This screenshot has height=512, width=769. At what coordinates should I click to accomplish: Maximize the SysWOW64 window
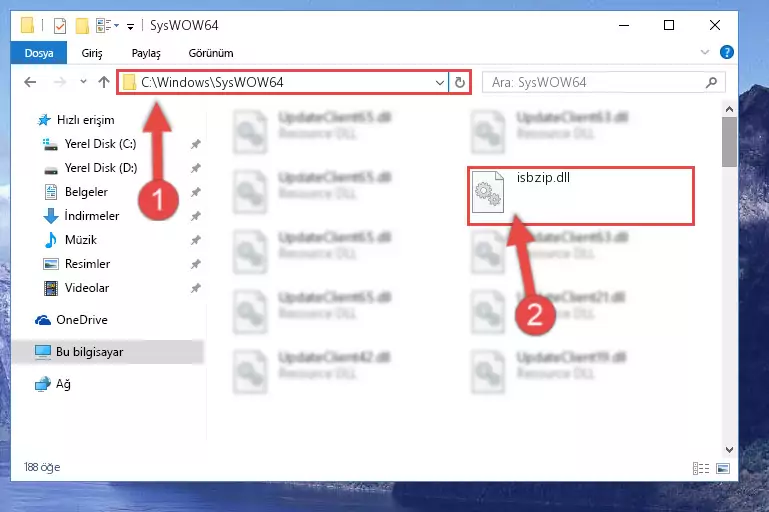click(x=669, y=25)
